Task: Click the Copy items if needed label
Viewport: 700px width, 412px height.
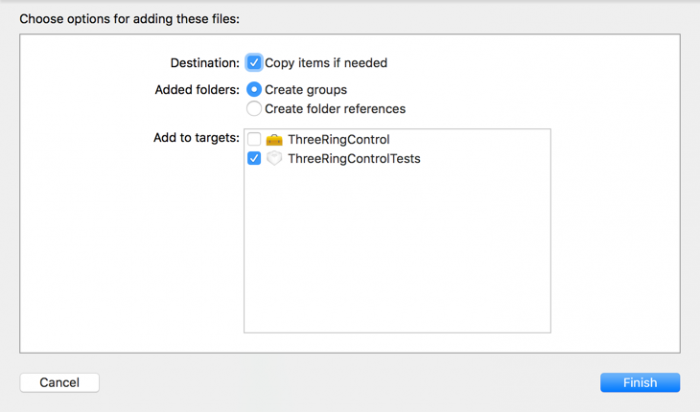Action: click(x=326, y=63)
